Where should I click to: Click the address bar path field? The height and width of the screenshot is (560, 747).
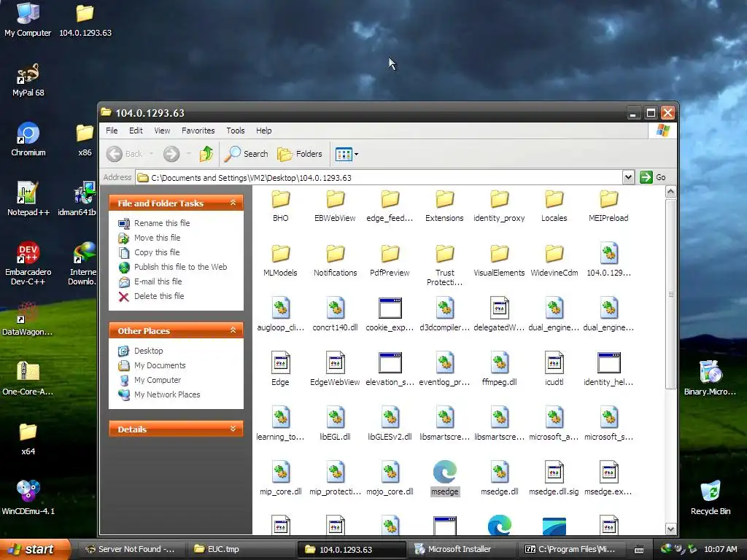click(x=379, y=178)
